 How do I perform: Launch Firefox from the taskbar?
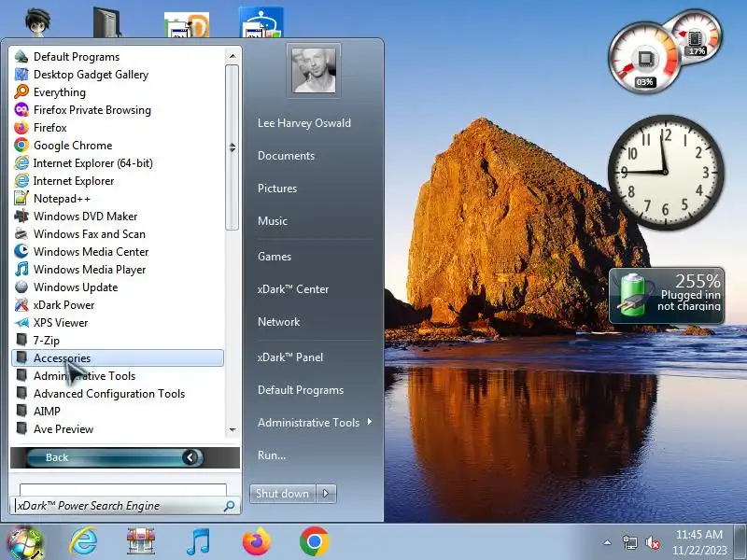(x=256, y=541)
